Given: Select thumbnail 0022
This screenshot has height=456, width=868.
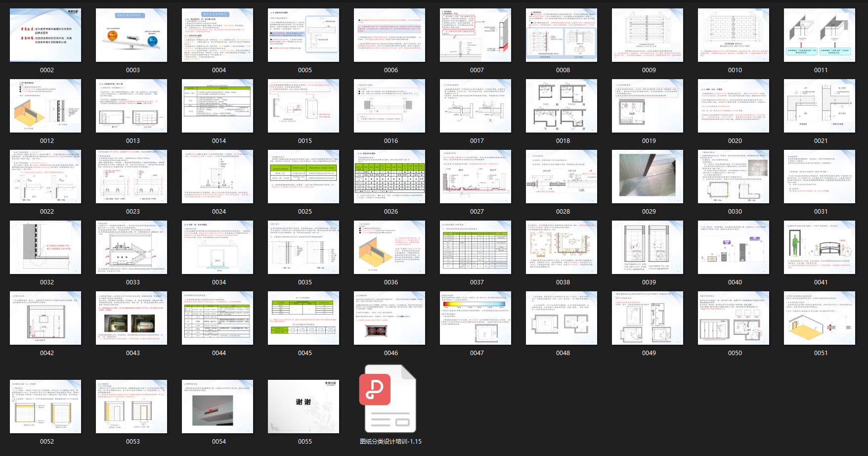Looking at the screenshot, I should (x=45, y=177).
